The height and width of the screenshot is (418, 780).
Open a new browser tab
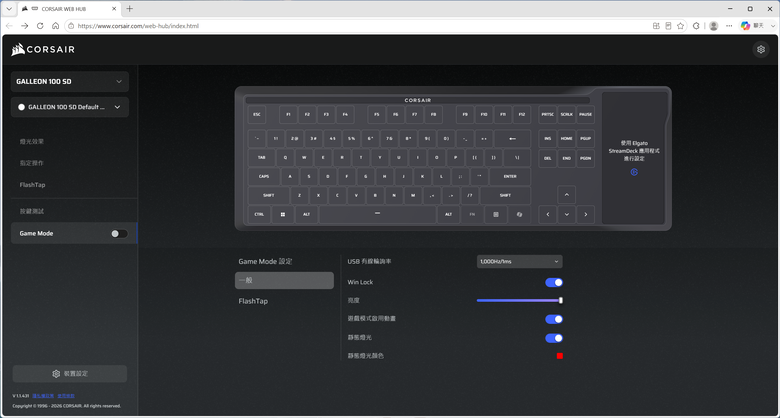coord(129,8)
